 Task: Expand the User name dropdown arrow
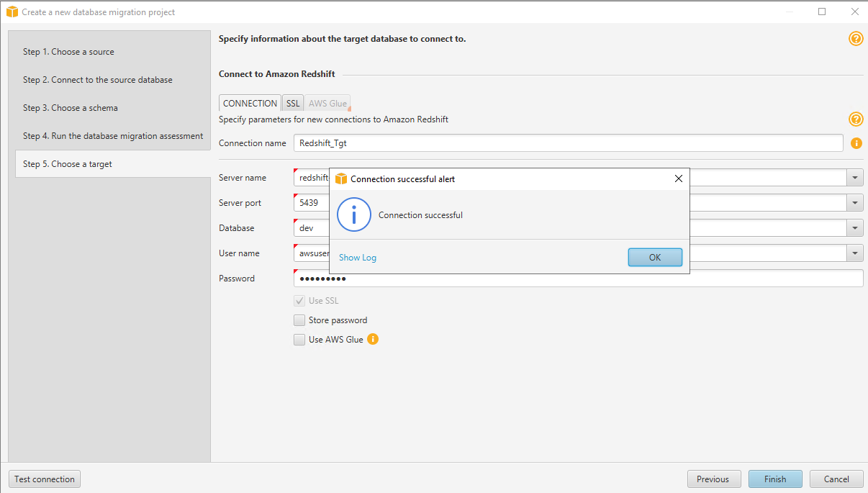point(855,253)
